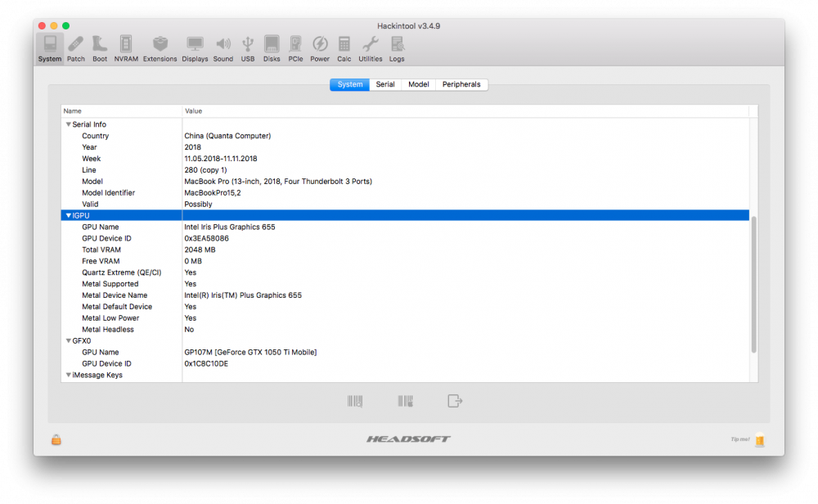
Task: Open the NVRAM section
Action: pos(126,49)
